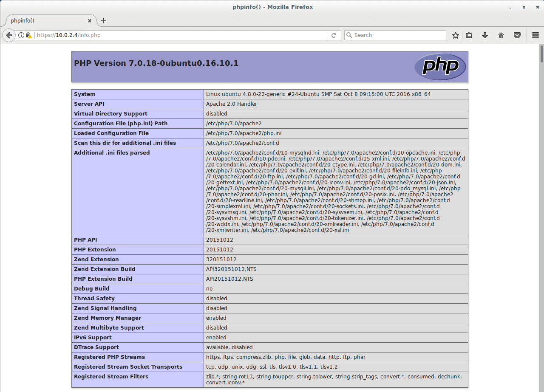Go back to the previous page
544x392 pixels.
pos(8,35)
